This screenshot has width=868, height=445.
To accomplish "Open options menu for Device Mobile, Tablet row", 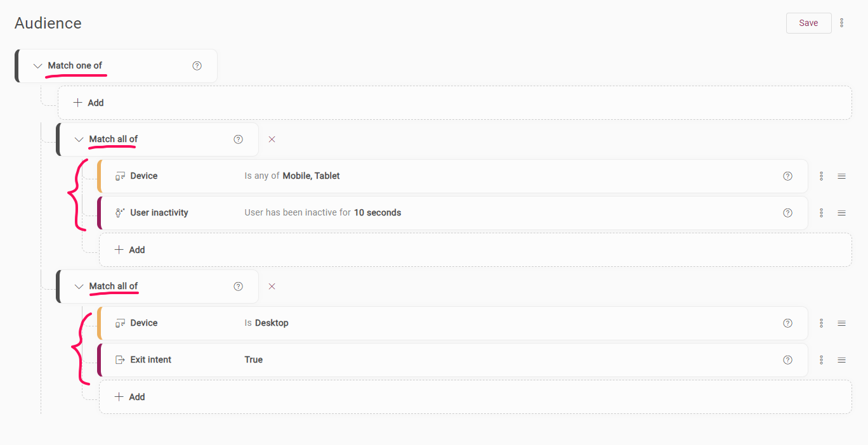I will click(x=821, y=176).
